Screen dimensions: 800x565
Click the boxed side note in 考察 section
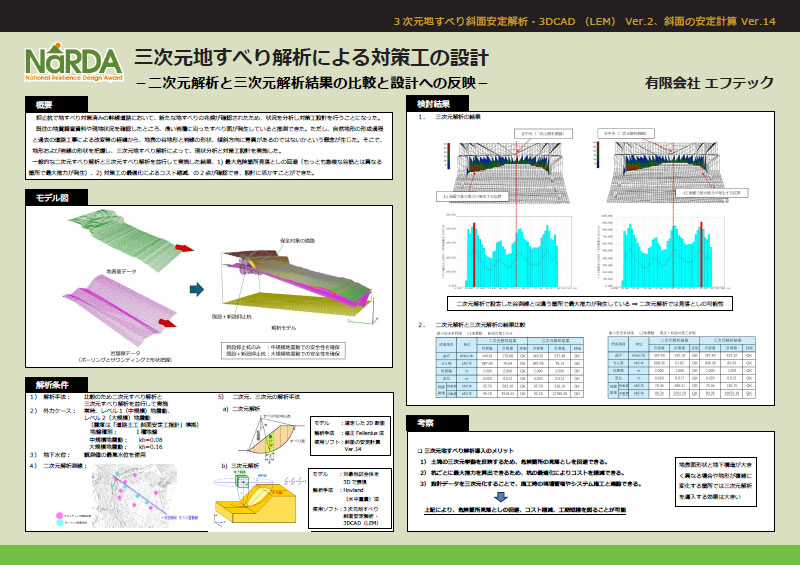(715, 481)
